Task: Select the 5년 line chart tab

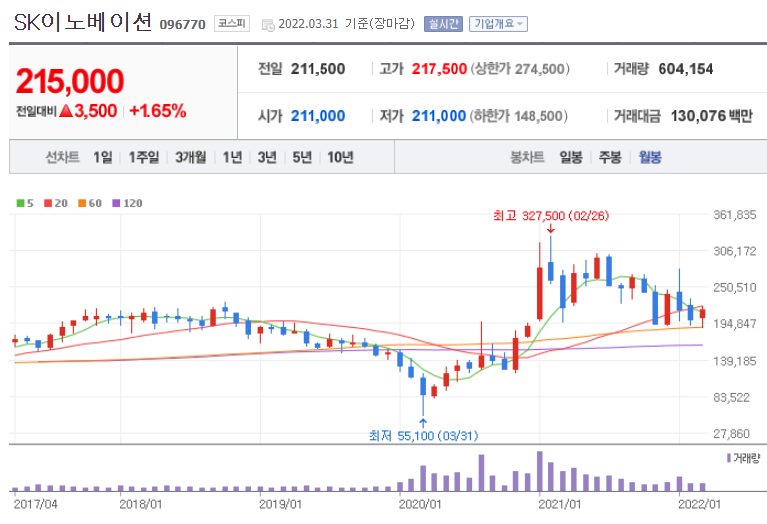Action: coord(302,158)
